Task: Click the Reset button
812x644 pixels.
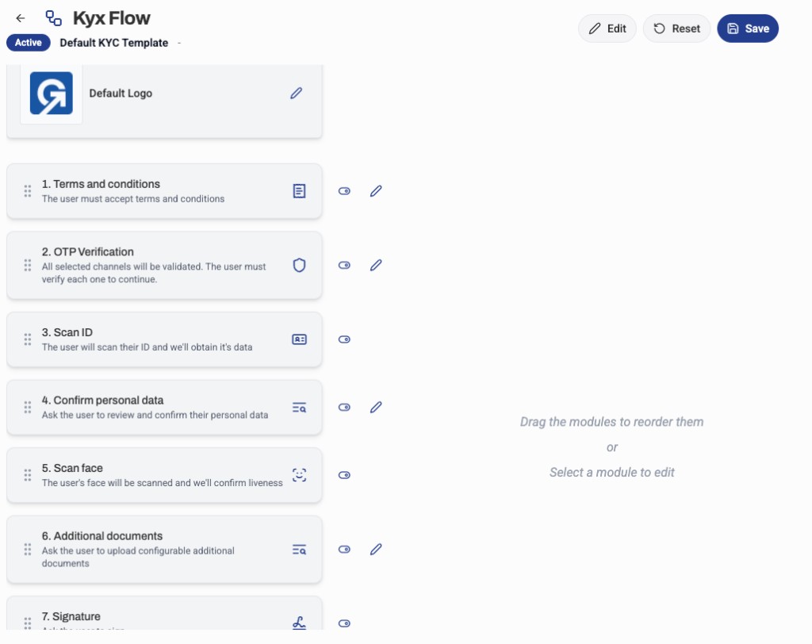Action: coord(676,28)
